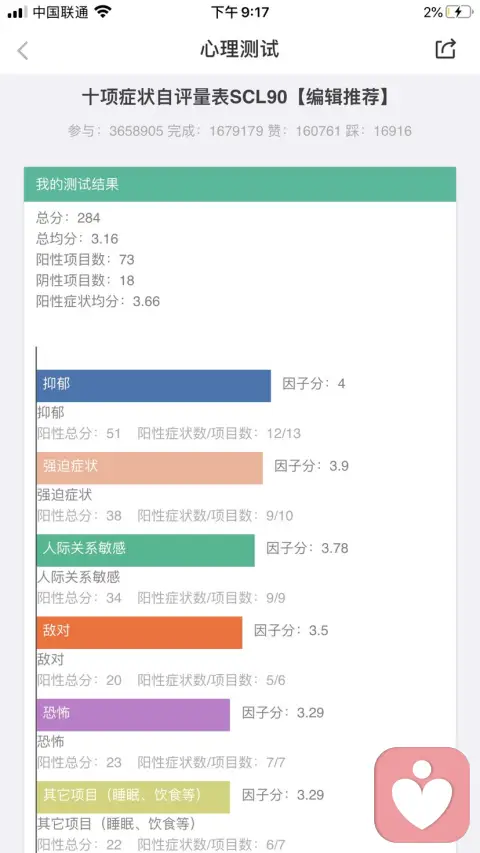Screen dimensions: 480x853
Task: Tap the cellular signal bars icon
Action: (x=17, y=12)
